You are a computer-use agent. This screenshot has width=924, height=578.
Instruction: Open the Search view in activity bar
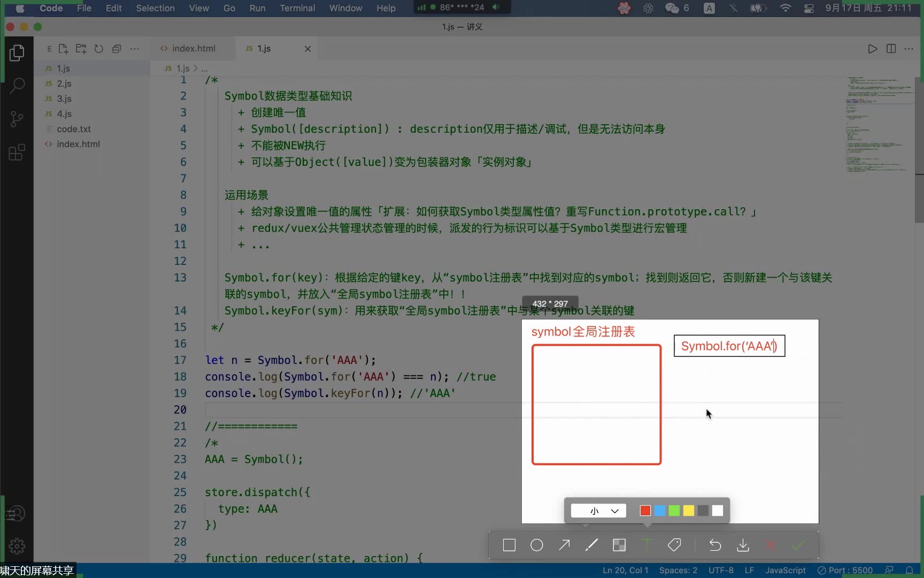pyautogui.click(x=17, y=86)
